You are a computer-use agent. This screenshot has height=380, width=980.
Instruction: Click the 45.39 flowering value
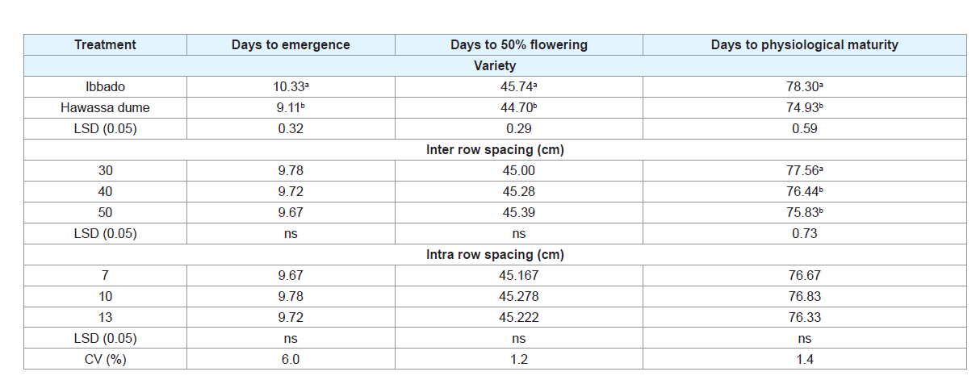click(519, 213)
